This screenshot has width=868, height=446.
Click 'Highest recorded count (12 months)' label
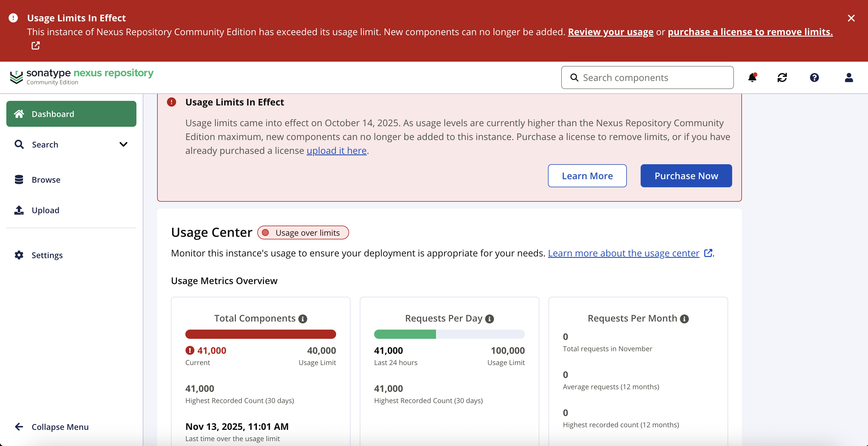click(621, 425)
